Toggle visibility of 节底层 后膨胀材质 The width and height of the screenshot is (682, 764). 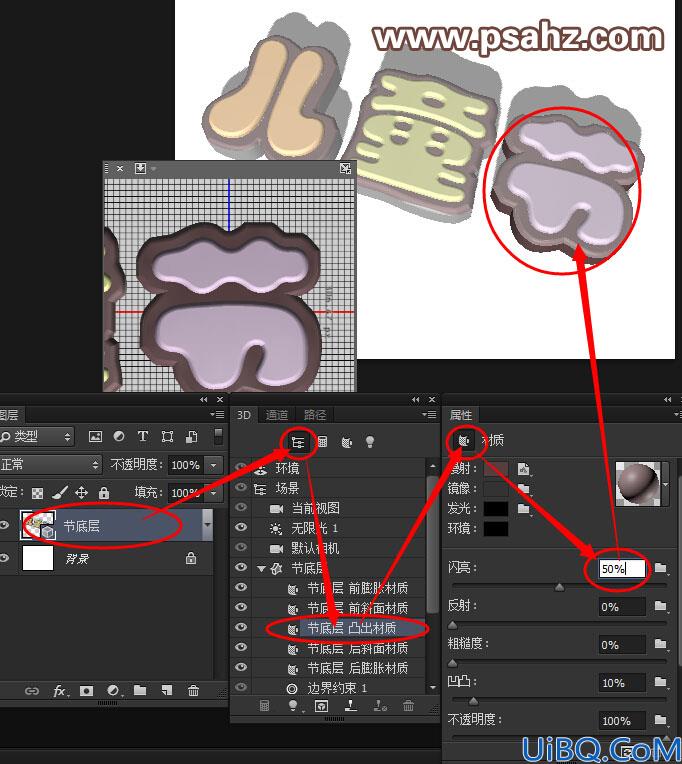(x=241, y=668)
